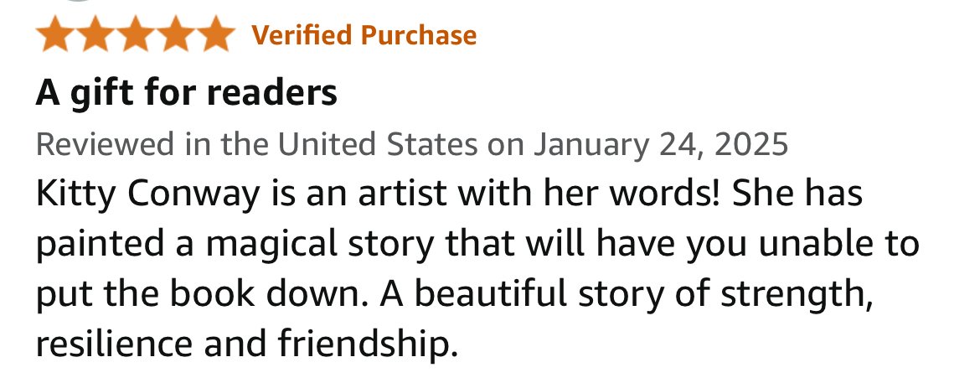Click the second orange rating star
Viewport: 980px width, 383px height.
(95, 34)
